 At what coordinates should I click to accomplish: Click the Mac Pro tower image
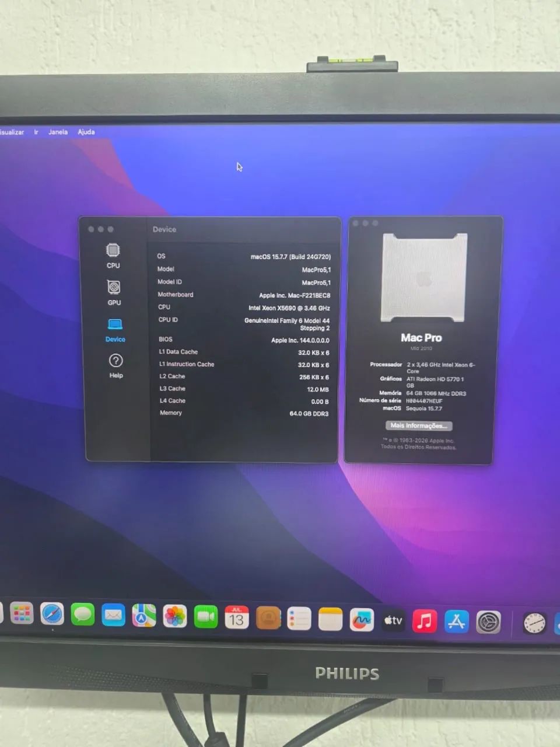click(424, 277)
